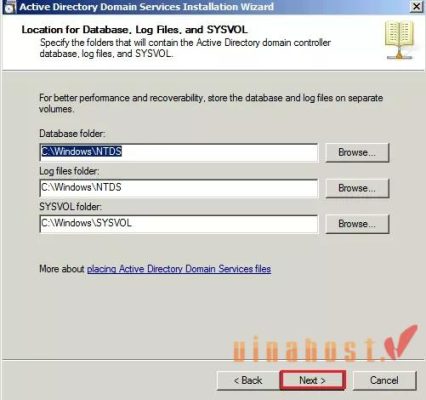
Task: Click the Next button
Action: click(312, 380)
